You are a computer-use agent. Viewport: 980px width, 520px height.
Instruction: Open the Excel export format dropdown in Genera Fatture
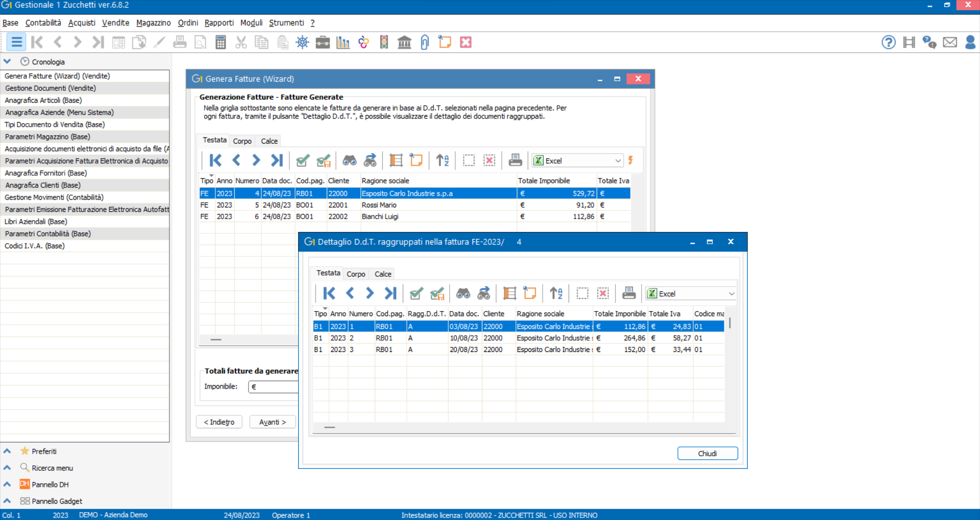(x=577, y=160)
